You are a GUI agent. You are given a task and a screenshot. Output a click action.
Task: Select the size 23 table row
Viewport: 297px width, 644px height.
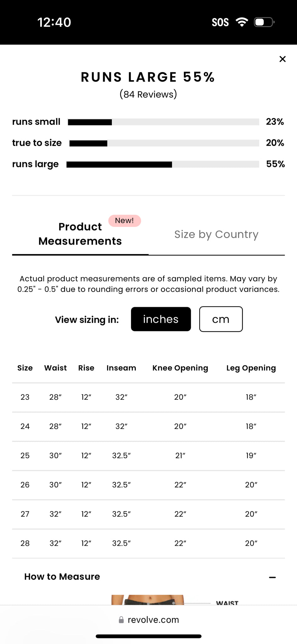[148, 397]
